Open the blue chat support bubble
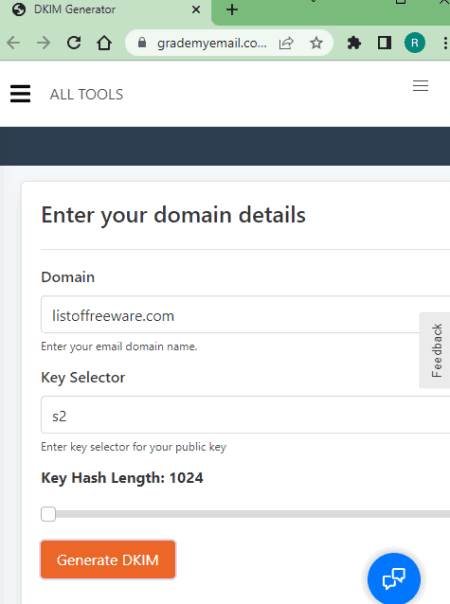This screenshot has height=604, width=450. click(x=394, y=579)
